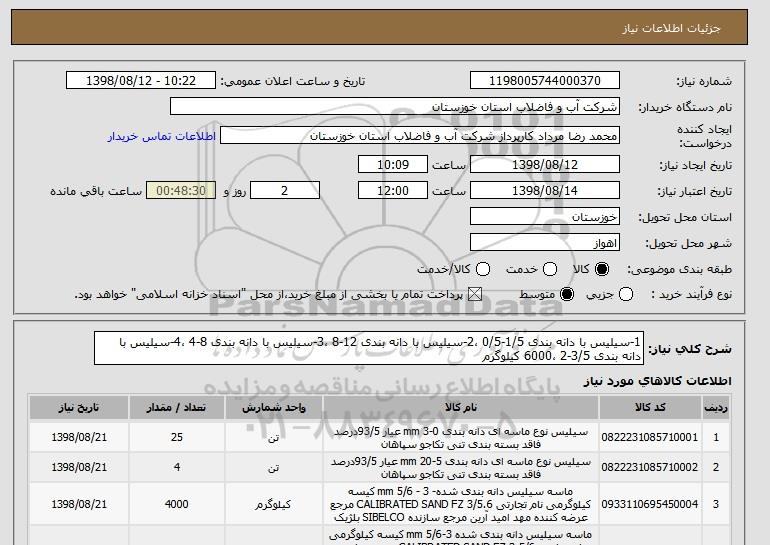Select item code 0933110695450004
This screenshot has width=770, height=545.
pos(650,504)
